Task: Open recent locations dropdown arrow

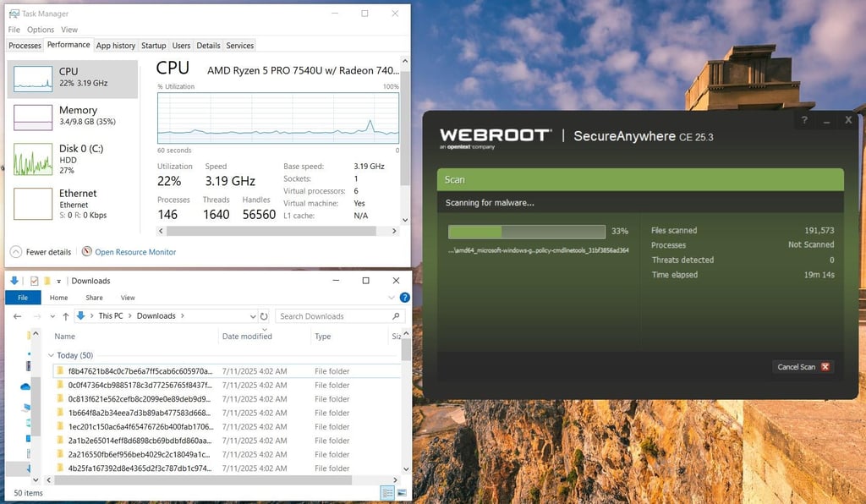Action: pyautogui.click(x=52, y=316)
